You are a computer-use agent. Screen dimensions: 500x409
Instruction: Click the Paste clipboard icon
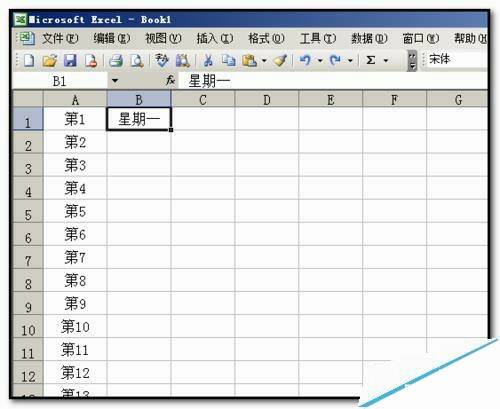(249, 61)
